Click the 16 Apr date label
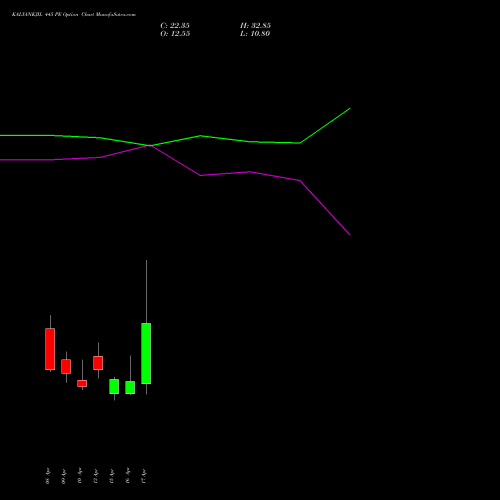This screenshot has width=500, height=500. 128,476
